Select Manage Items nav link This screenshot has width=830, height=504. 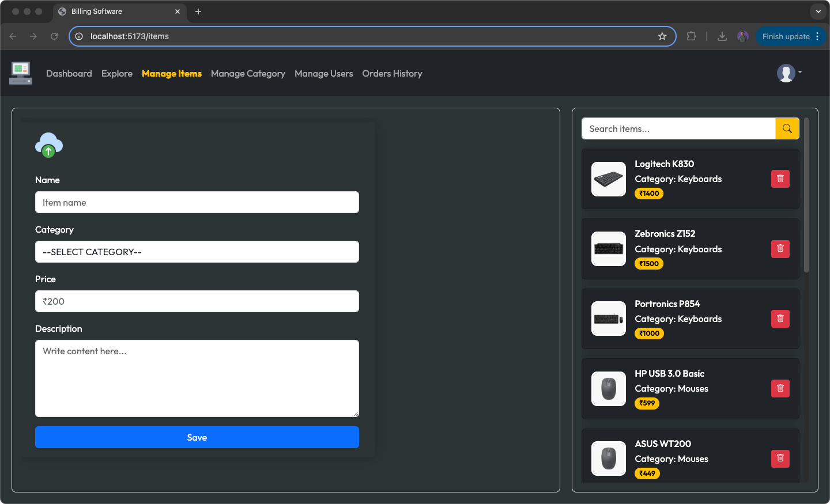pos(172,73)
